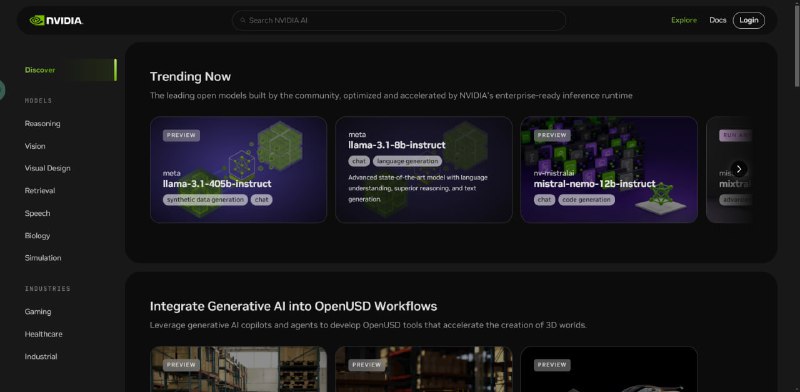Open the partially visible mixtral card
The height and width of the screenshot is (392, 800).
pos(729,169)
